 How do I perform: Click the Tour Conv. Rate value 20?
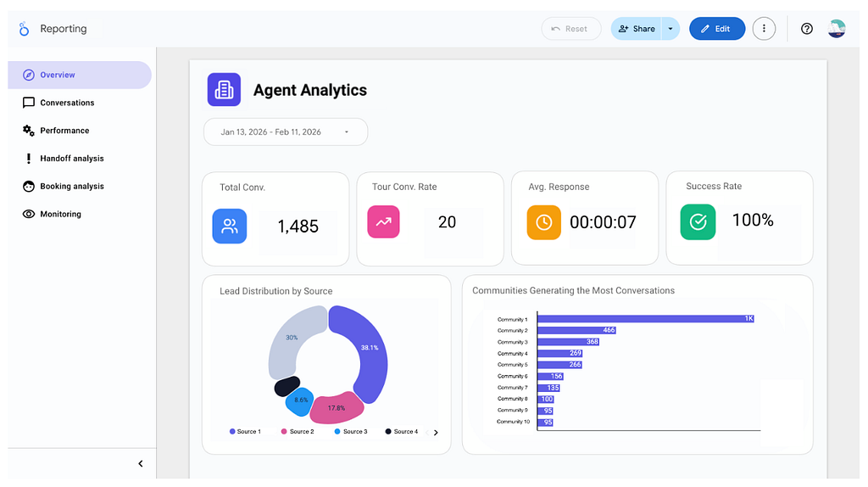pyautogui.click(x=447, y=221)
